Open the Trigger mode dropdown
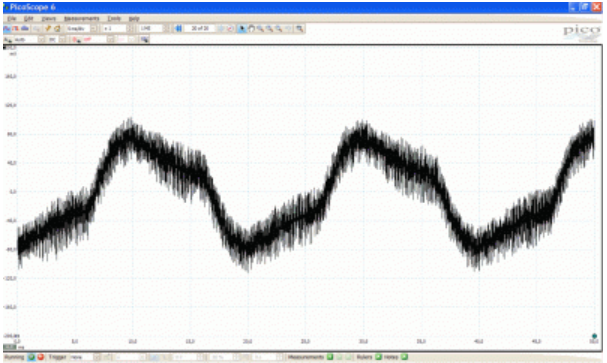This screenshot has height=363, width=607. coord(97,357)
